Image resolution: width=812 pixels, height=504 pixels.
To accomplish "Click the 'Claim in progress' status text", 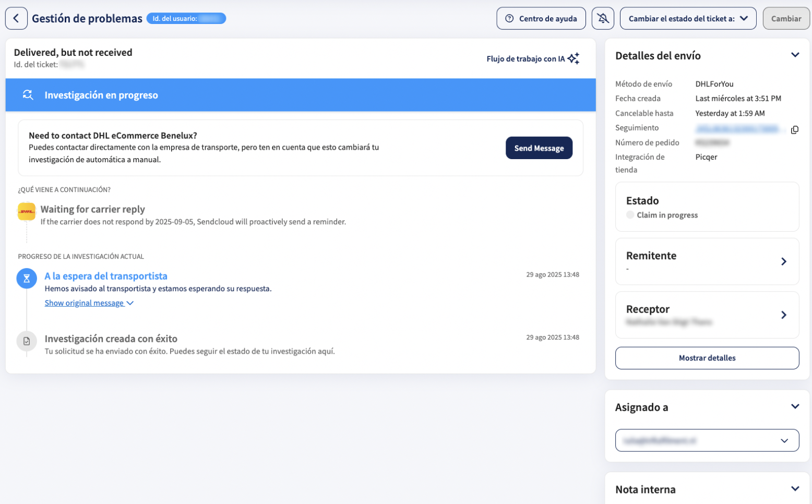I will [x=667, y=215].
